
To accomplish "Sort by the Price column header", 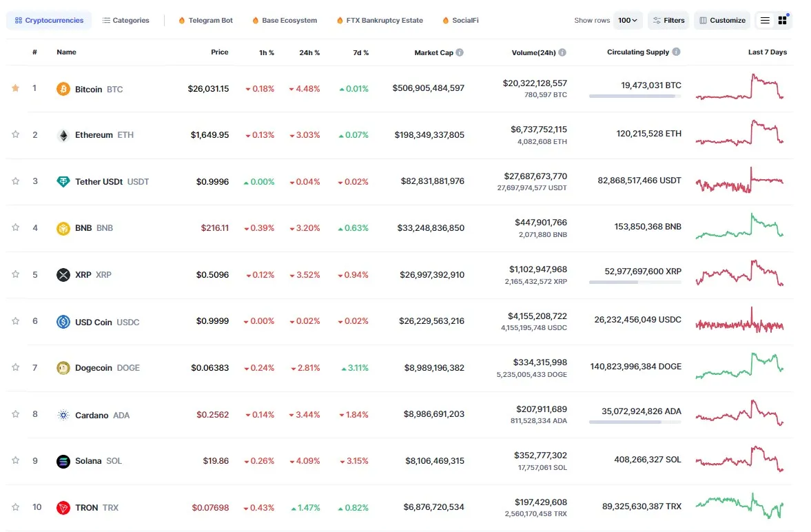I will 220,52.
